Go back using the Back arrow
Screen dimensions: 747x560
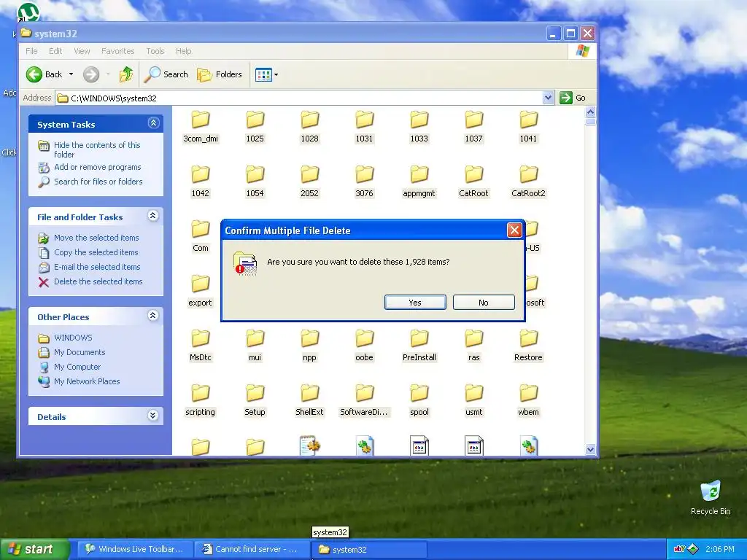click(44, 74)
